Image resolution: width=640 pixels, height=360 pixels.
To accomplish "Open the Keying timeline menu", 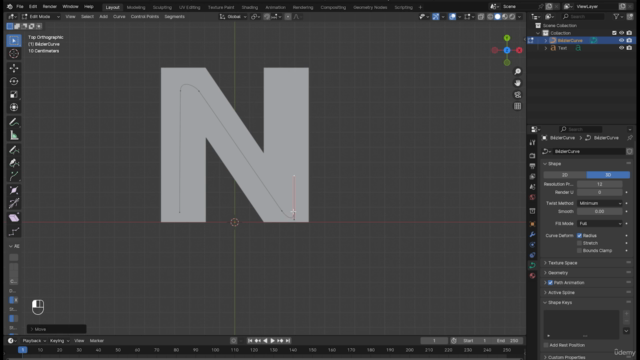I will click(59, 341).
